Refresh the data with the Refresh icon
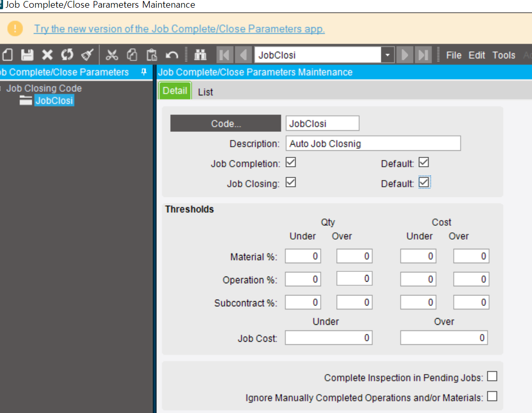 (x=67, y=54)
